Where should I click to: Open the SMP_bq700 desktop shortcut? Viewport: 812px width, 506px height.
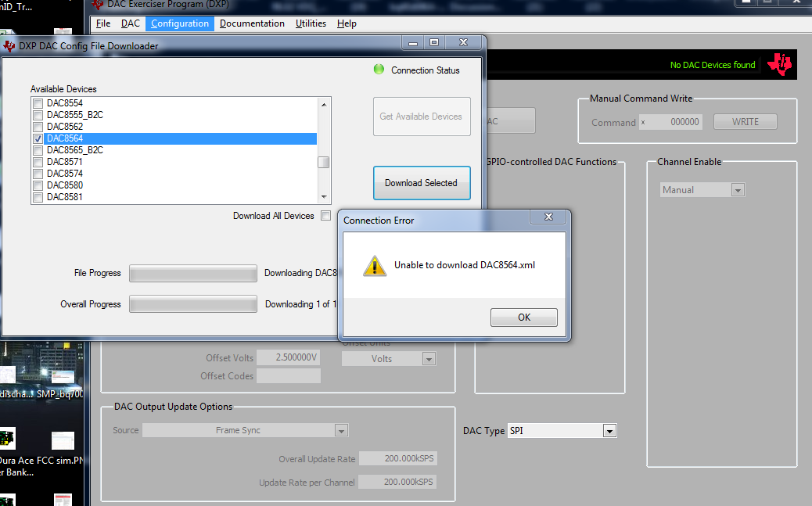[61, 382]
